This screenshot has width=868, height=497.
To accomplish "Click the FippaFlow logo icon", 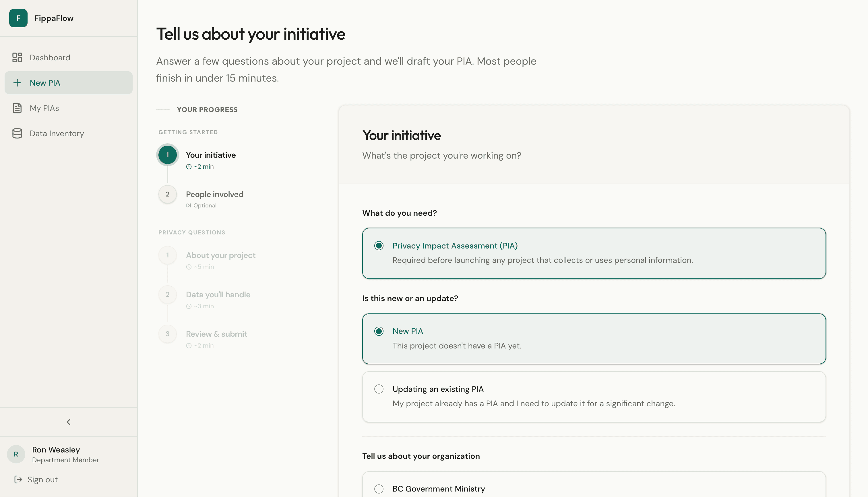I will tap(18, 18).
